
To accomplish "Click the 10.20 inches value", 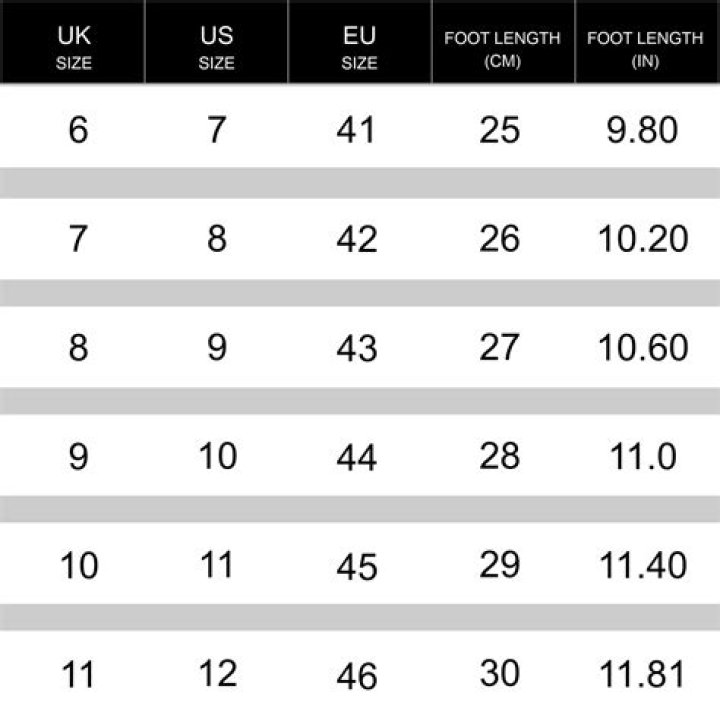I will (x=644, y=239).
